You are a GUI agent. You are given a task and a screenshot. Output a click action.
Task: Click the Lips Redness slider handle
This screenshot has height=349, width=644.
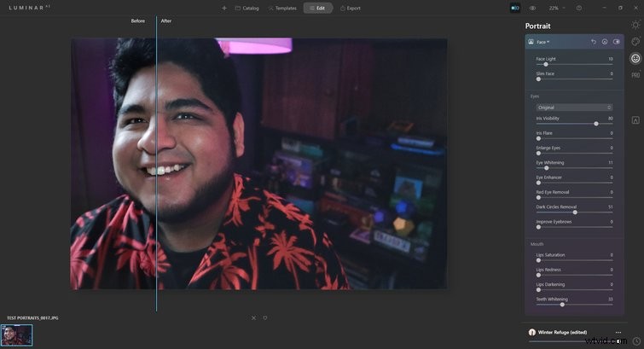point(538,275)
